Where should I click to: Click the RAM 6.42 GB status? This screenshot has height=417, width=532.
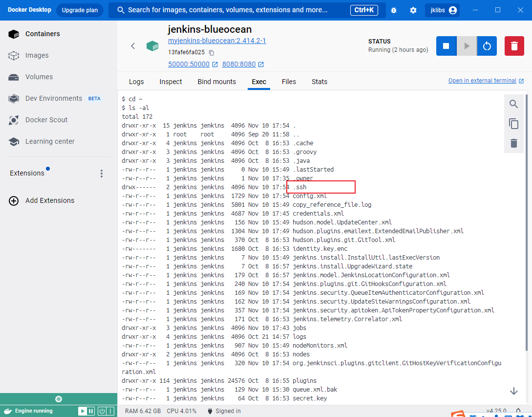143,411
